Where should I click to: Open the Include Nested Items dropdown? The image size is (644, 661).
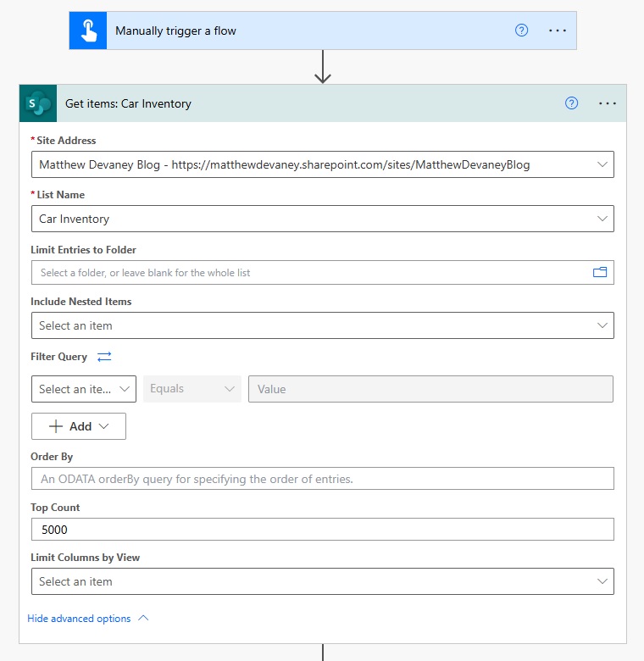point(322,325)
